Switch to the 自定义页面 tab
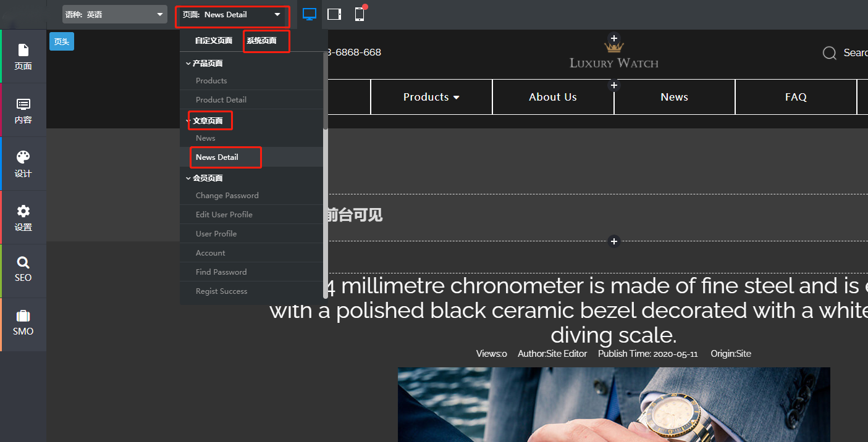Viewport: 868px width, 442px height. tap(213, 41)
